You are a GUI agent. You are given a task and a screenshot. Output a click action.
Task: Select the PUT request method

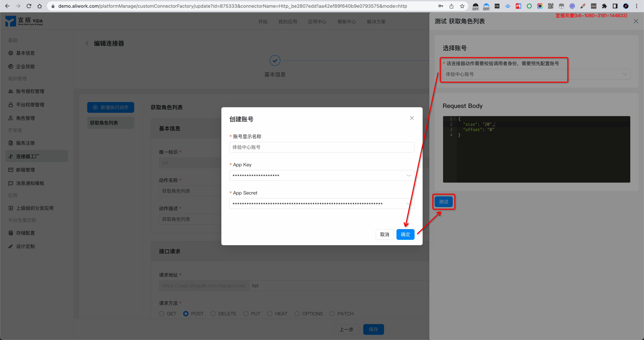tap(246, 313)
